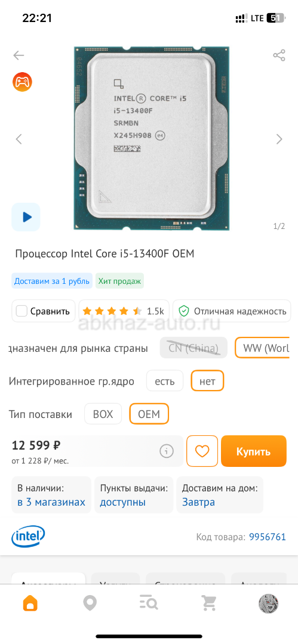
Task: Open the share icon
Action: 279,55
